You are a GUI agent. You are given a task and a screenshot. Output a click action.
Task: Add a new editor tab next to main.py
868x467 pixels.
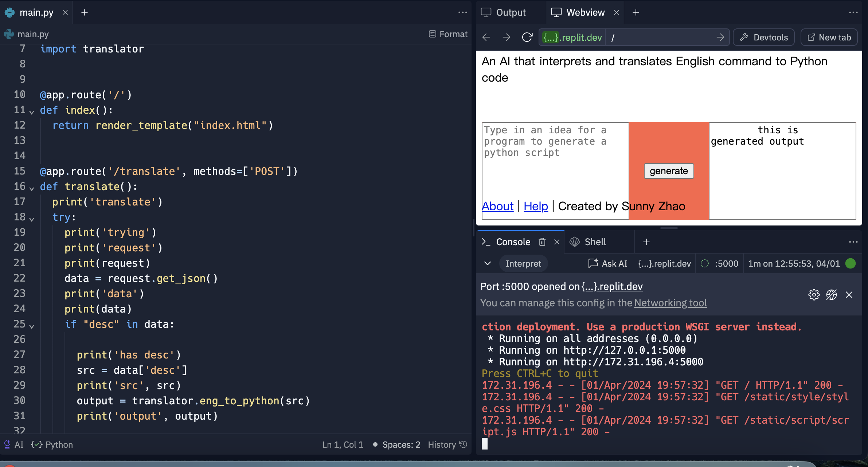[85, 12]
